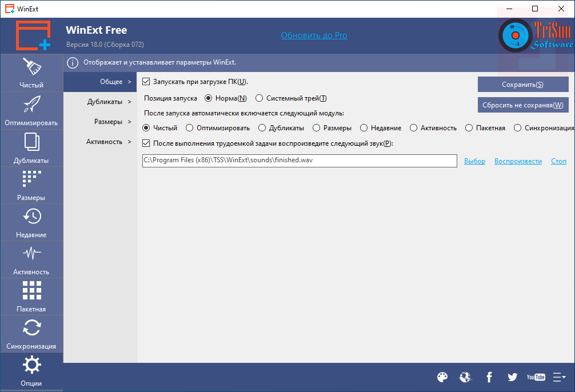575x392 pixels.
Task: Open the Recent history clock icon
Action: tap(32, 216)
